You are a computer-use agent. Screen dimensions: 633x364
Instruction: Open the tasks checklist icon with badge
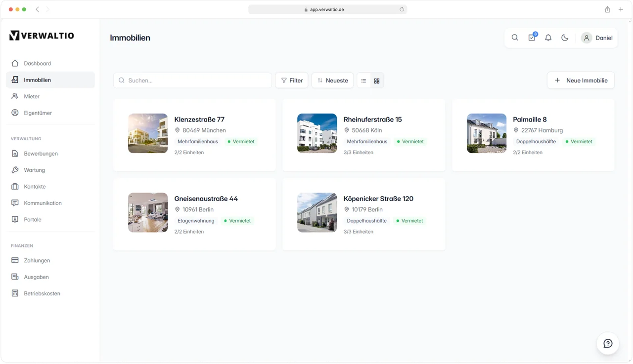click(532, 38)
